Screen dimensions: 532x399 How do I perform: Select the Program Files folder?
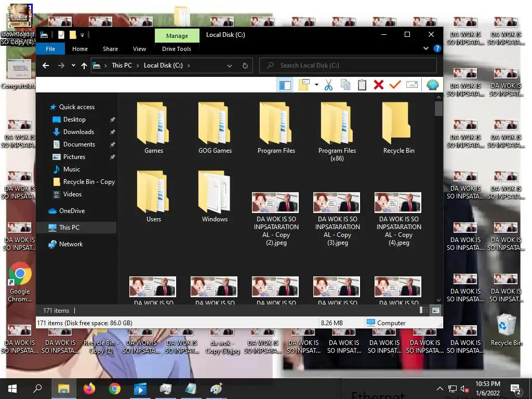[x=276, y=128]
